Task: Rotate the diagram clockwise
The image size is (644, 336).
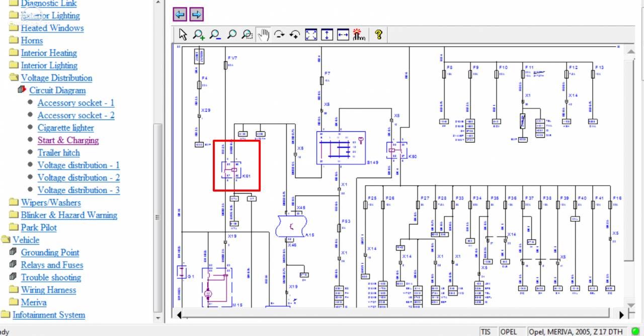Action: pos(279,34)
